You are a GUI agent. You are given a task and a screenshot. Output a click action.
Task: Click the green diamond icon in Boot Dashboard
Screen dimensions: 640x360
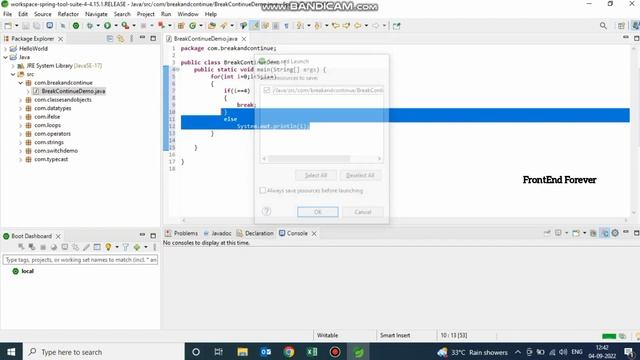click(x=137, y=247)
